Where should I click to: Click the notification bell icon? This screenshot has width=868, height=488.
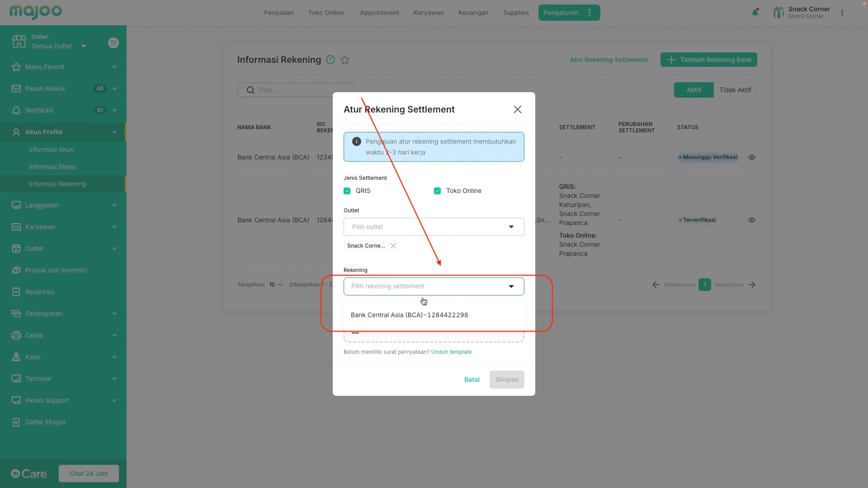click(755, 13)
